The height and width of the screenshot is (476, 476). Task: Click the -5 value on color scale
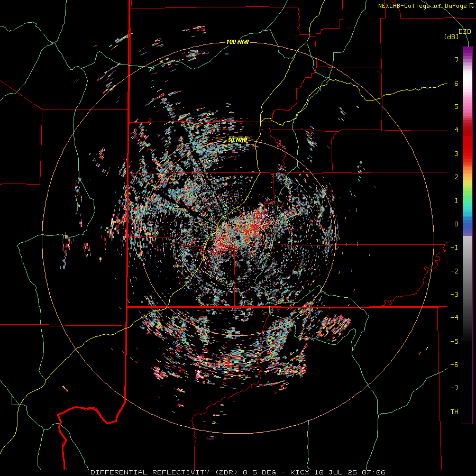point(454,342)
